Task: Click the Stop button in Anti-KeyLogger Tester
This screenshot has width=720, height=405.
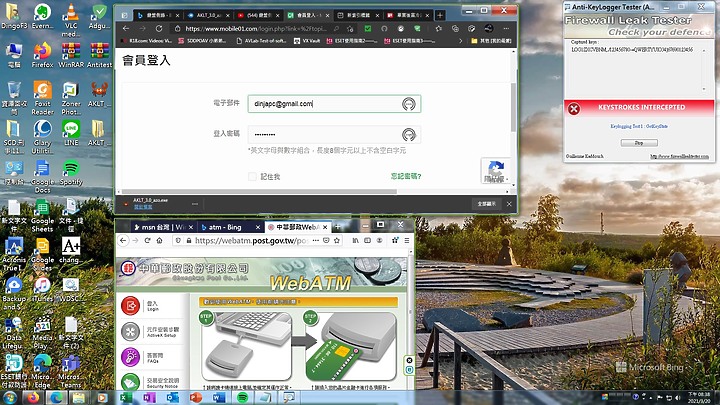Action: click(x=639, y=143)
